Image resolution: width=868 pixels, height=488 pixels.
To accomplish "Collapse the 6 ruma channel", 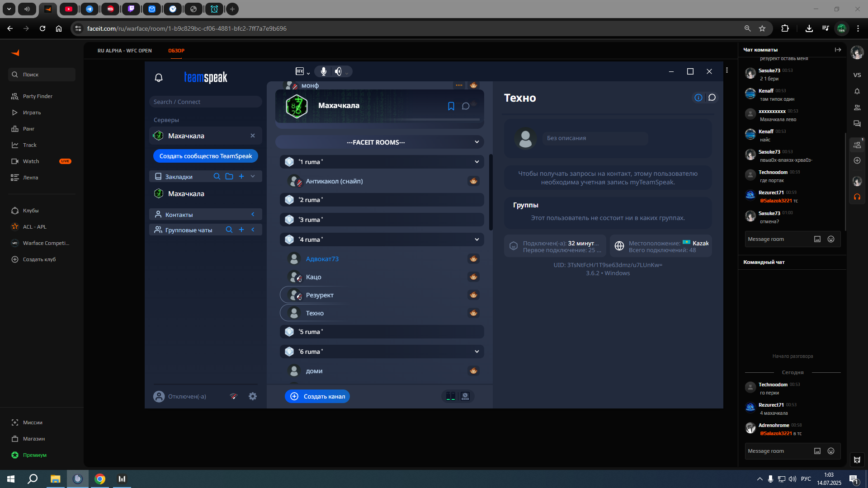I will (x=476, y=352).
